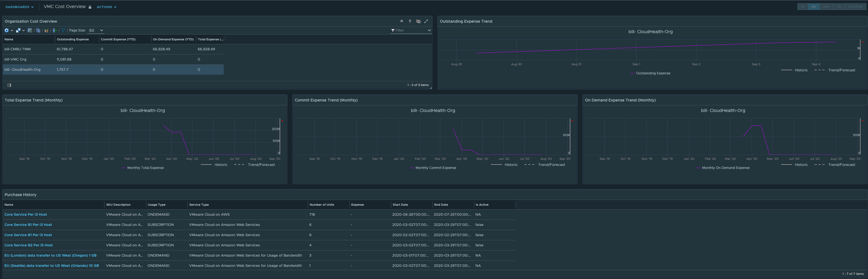This screenshot has width=868, height=279.
Task: Collapse the Organization Cost Overview widget
Action: (402, 21)
